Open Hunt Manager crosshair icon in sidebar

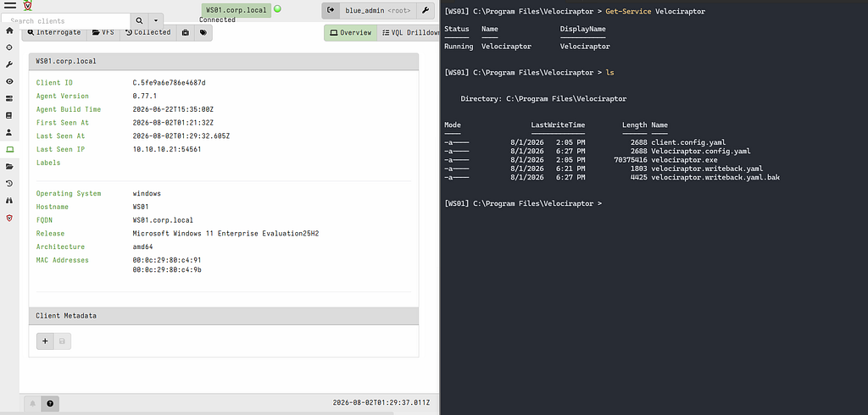coord(9,47)
